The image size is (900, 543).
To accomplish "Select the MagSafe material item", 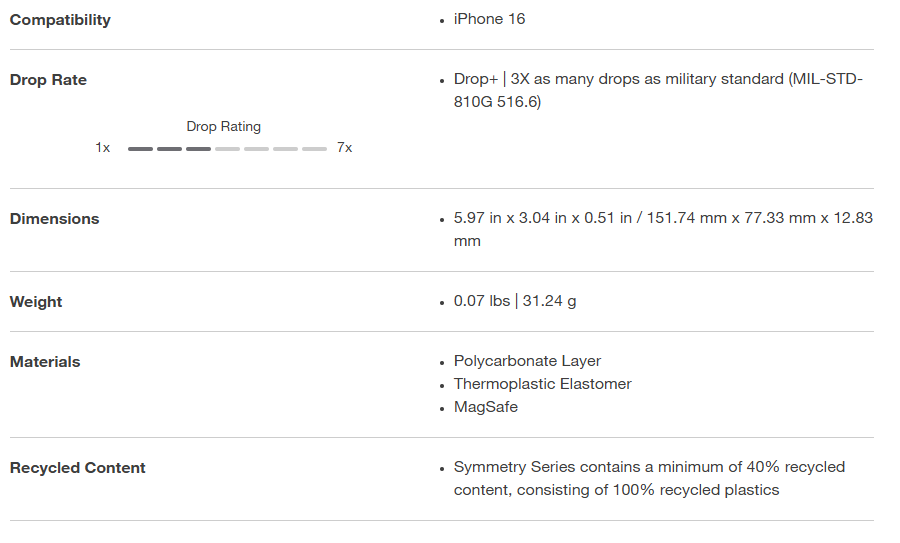I will click(x=485, y=407).
